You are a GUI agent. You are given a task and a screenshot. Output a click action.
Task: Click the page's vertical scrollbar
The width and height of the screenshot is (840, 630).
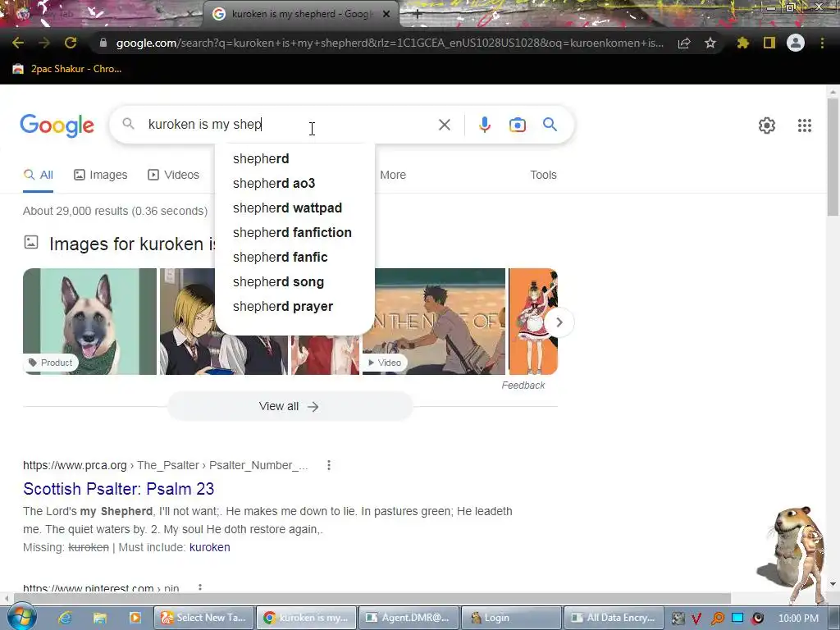tap(833, 157)
